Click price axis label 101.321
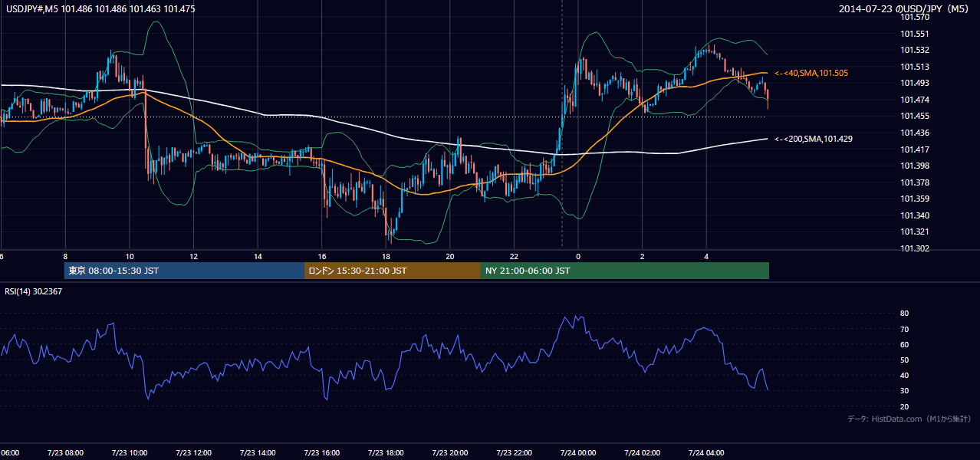 pyautogui.click(x=914, y=232)
